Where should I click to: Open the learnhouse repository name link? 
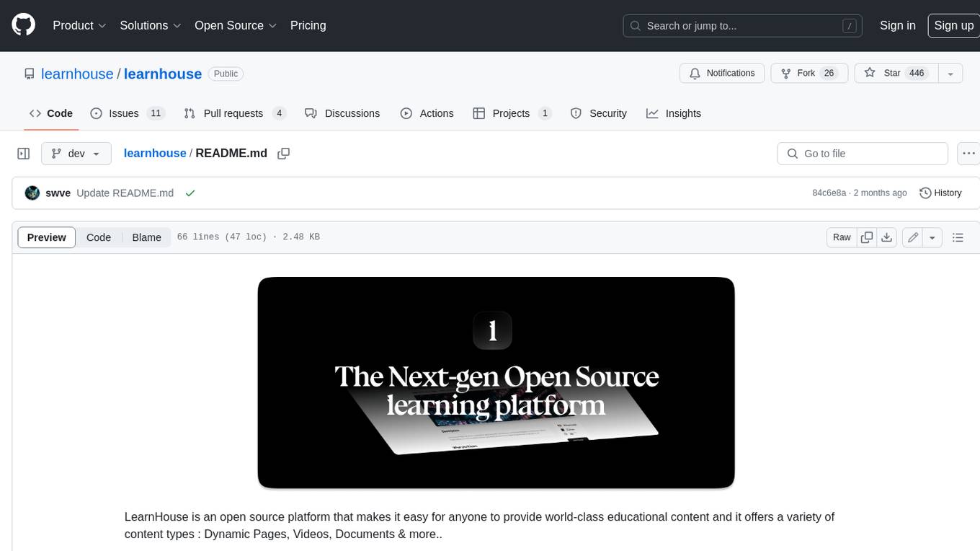pyautogui.click(x=163, y=74)
